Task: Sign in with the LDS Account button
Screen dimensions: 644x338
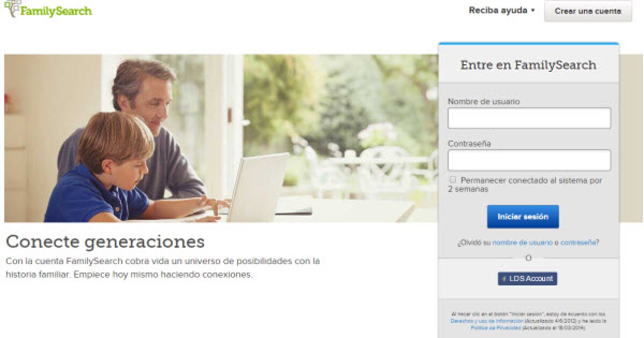Action: click(x=528, y=278)
